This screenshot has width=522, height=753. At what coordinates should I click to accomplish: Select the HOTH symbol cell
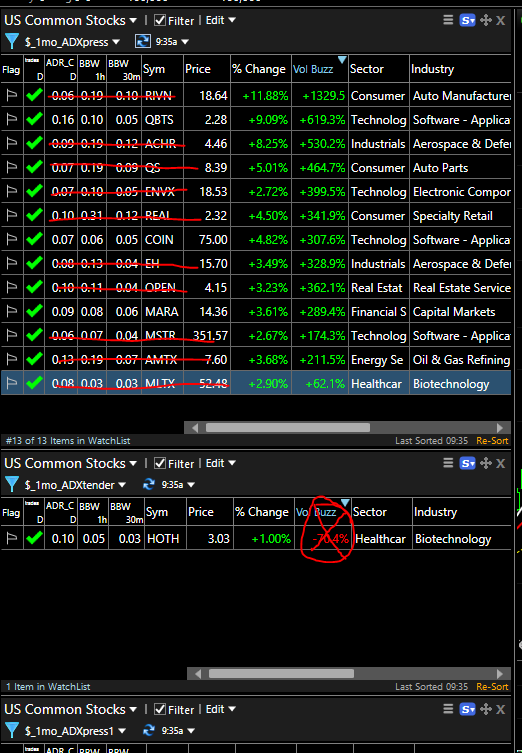165,538
